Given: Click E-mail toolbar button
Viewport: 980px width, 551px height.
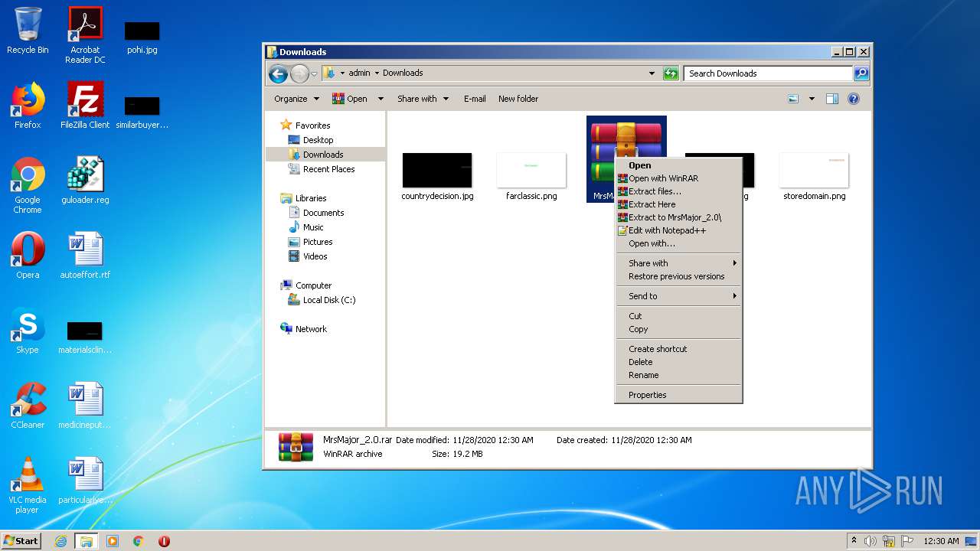Looking at the screenshot, I should tap(475, 99).
